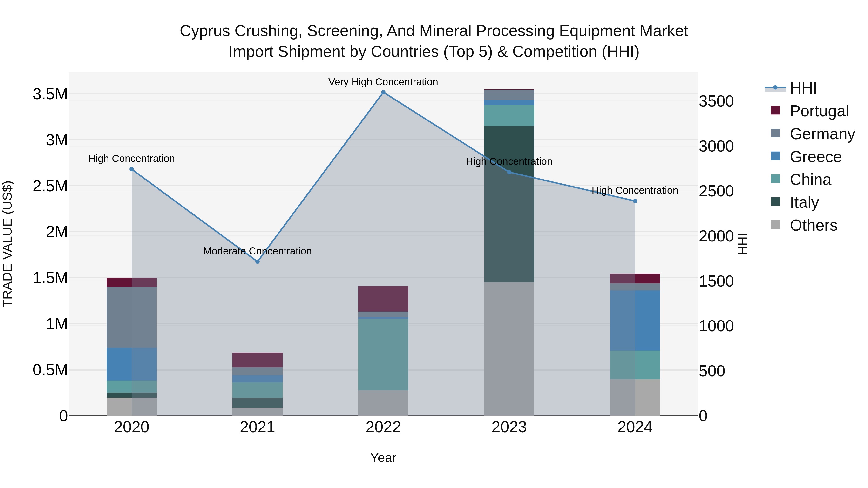868x488 pixels.
Task: Toggle Others series in legend
Action: pyautogui.click(x=804, y=225)
